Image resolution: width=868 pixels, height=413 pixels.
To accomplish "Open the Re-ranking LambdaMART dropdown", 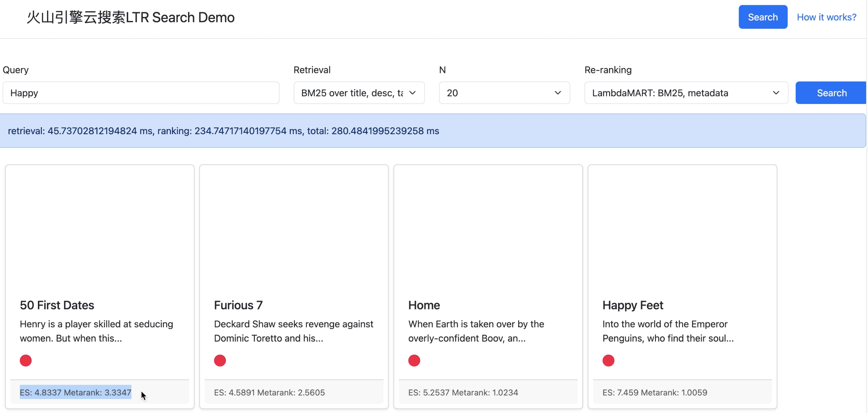I will [686, 93].
